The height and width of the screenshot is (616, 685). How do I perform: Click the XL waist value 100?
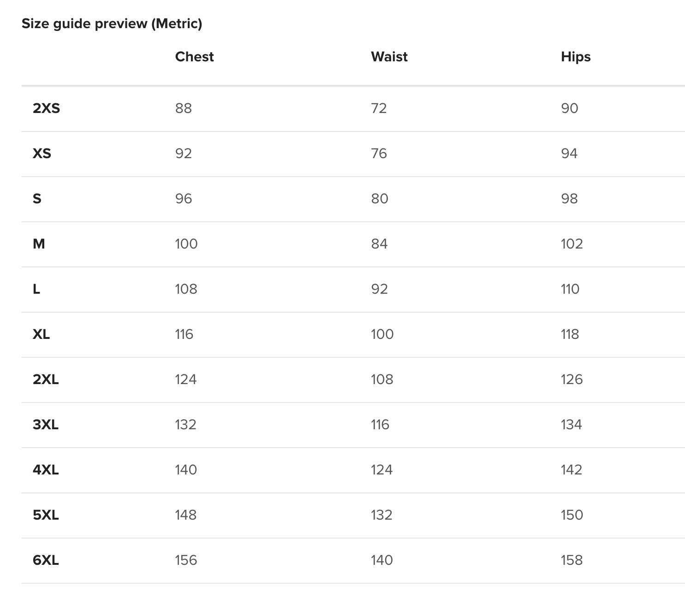pos(382,334)
